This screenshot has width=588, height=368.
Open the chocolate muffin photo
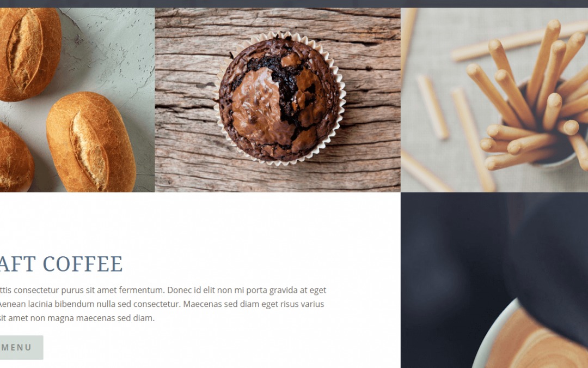[x=278, y=100]
